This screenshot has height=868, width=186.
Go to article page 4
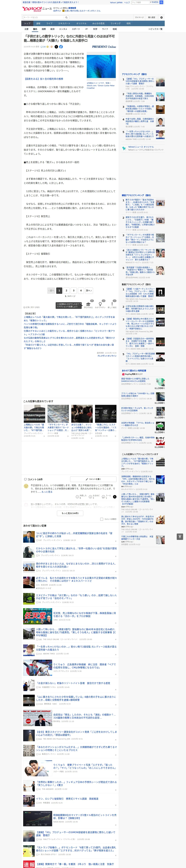click(x=81, y=290)
